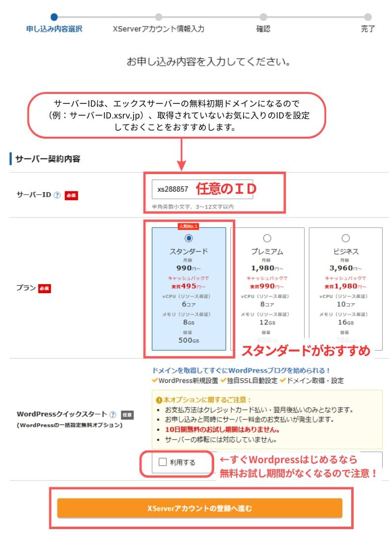Screen dimensions: 392x536
Task: Click the XServerアカウント情報入力 step label
Action: (x=159, y=29)
